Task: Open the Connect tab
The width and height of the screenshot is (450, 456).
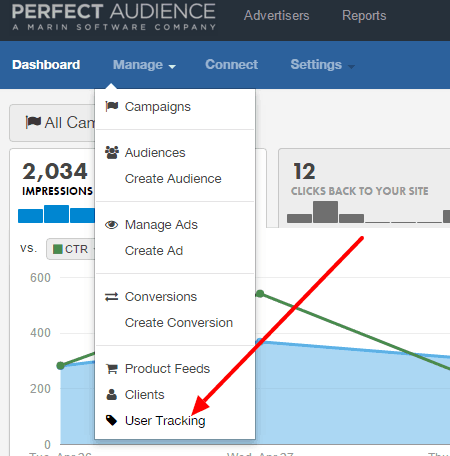Action: click(x=231, y=65)
